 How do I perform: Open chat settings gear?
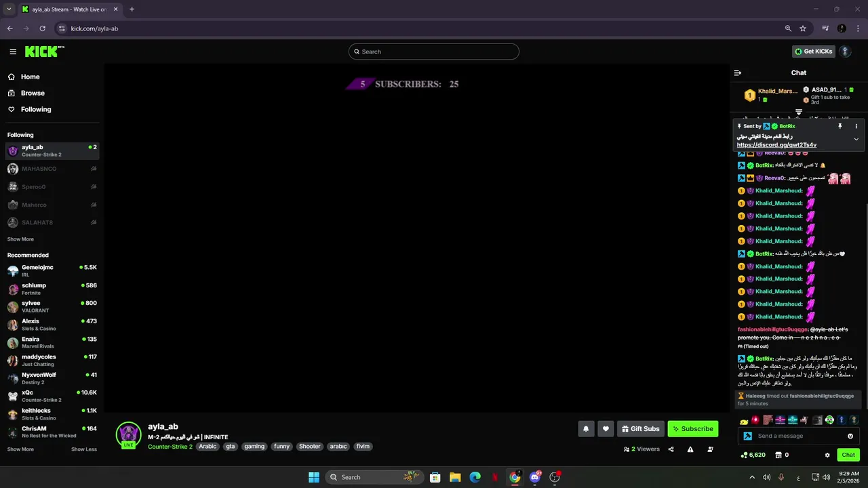[827, 455]
